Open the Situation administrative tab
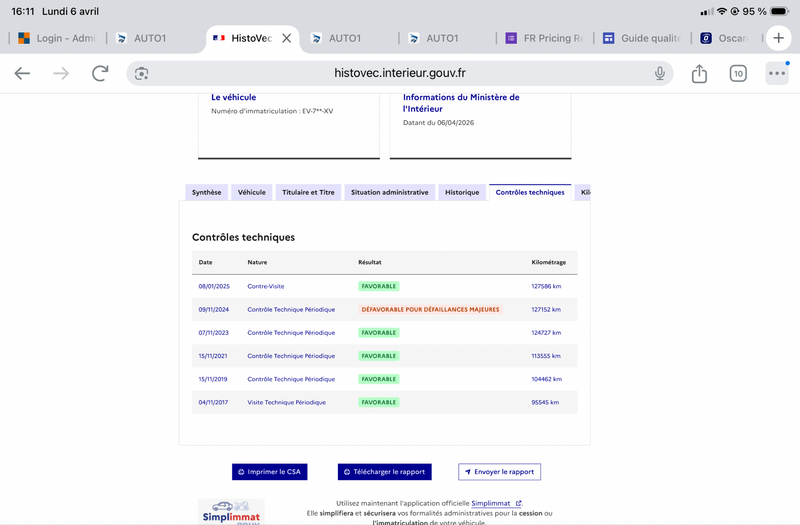The height and width of the screenshot is (525, 800). [x=389, y=192]
